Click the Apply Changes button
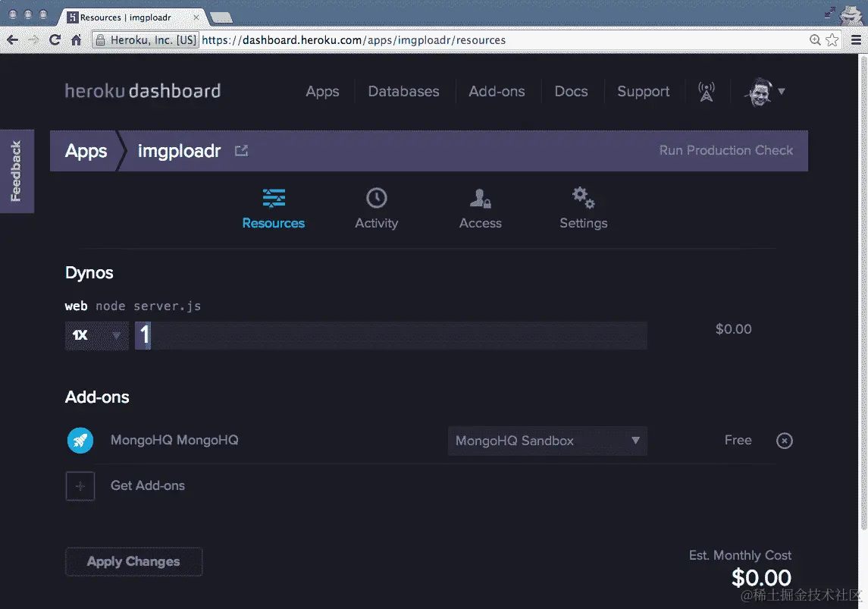868x609 pixels. point(133,562)
